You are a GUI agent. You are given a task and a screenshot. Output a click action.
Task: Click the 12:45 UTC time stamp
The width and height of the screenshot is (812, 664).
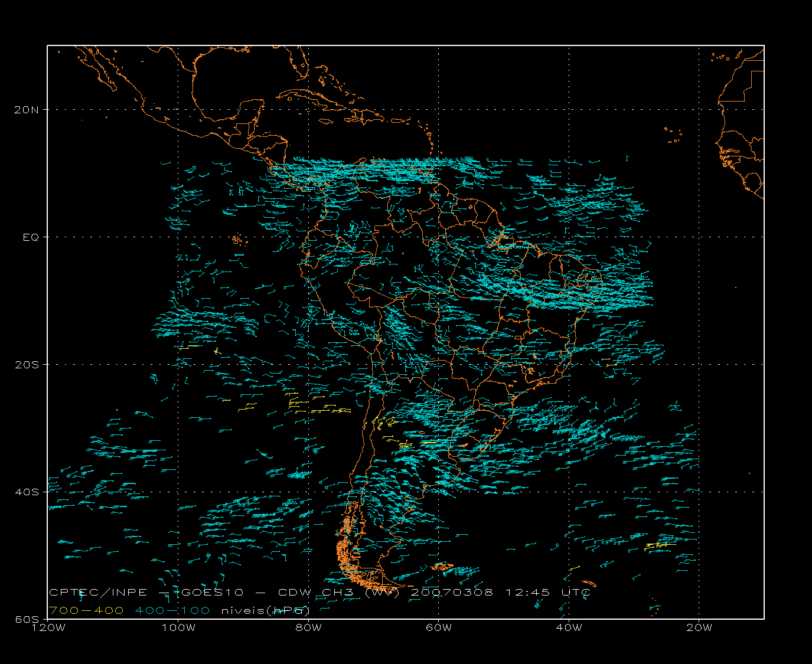547,592
